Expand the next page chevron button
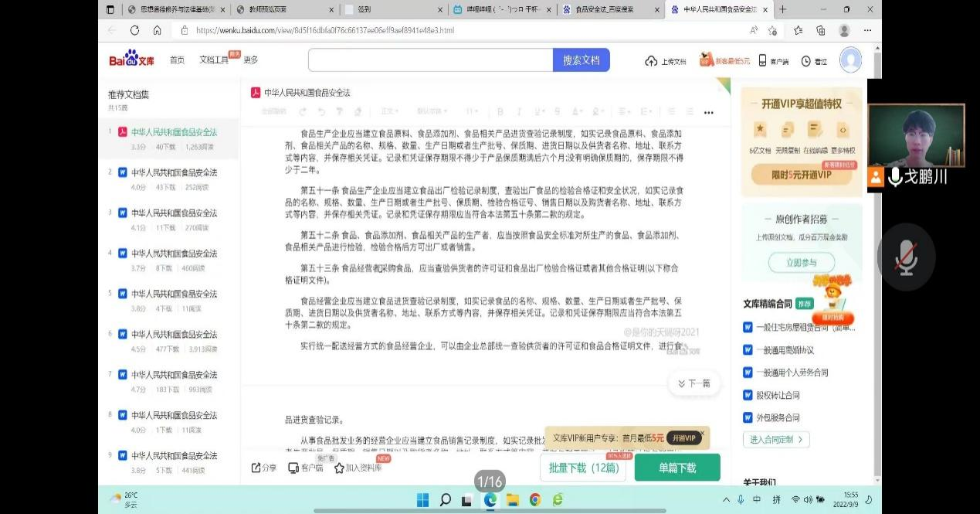Screen dimensions: 980x514 [693, 383]
